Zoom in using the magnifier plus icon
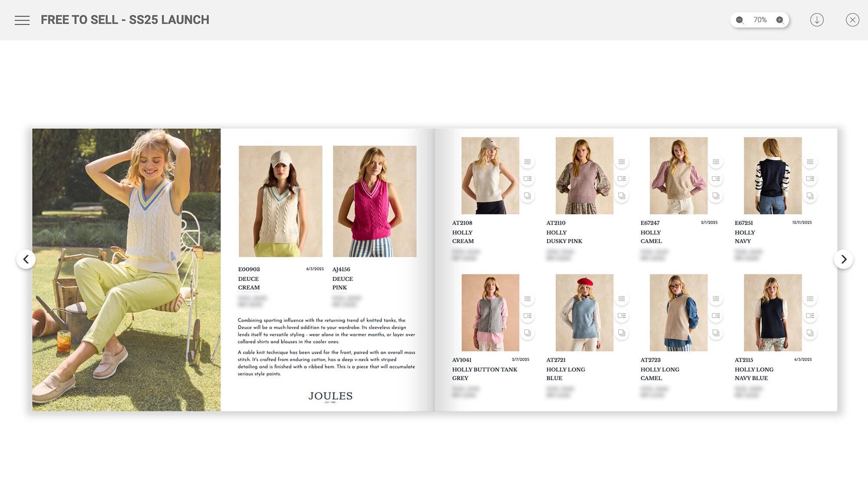Image resolution: width=868 pixels, height=497 pixels. [780, 20]
